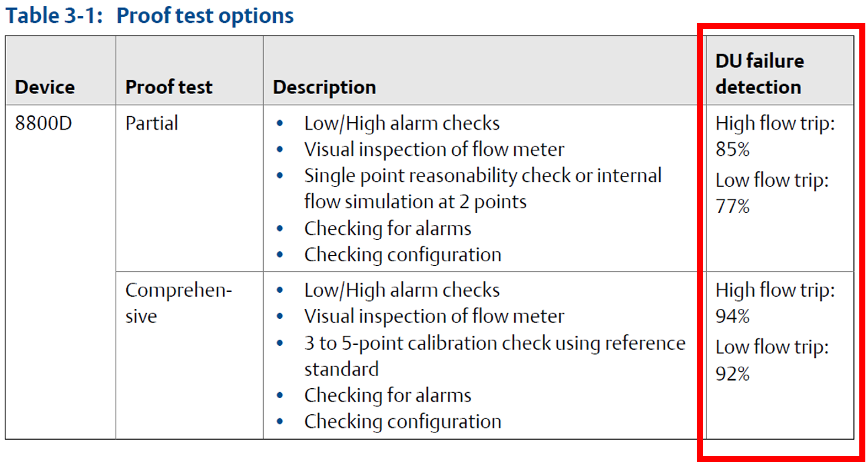Click the "DU failure detection" column header

coord(759,74)
